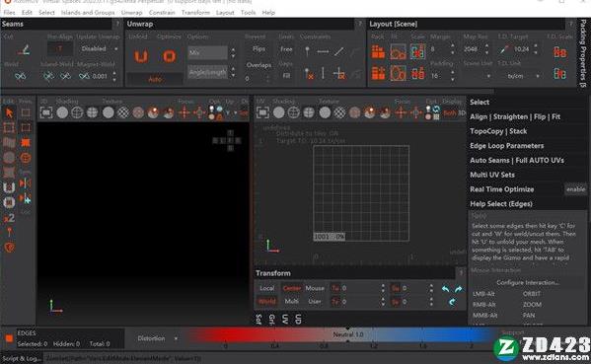Click the rotate right cyan arrow icon

pos(459,289)
